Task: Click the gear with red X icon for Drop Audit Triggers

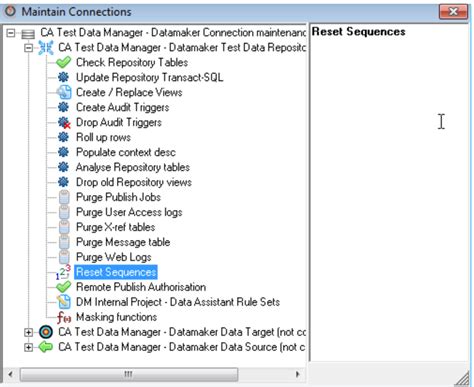Action: [x=64, y=122]
